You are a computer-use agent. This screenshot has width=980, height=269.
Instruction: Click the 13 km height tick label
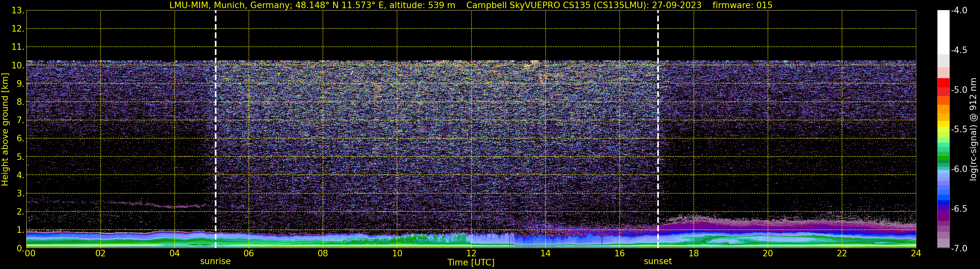click(18, 10)
